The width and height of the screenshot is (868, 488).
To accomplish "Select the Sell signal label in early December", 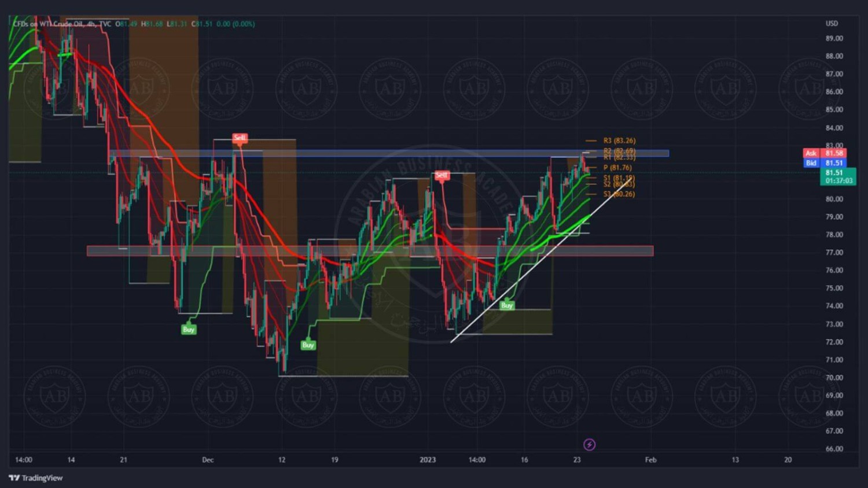I will (239, 138).
